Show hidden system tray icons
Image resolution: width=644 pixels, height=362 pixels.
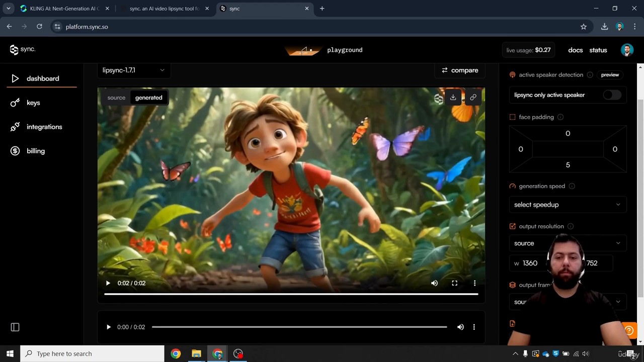coord(515,353)
